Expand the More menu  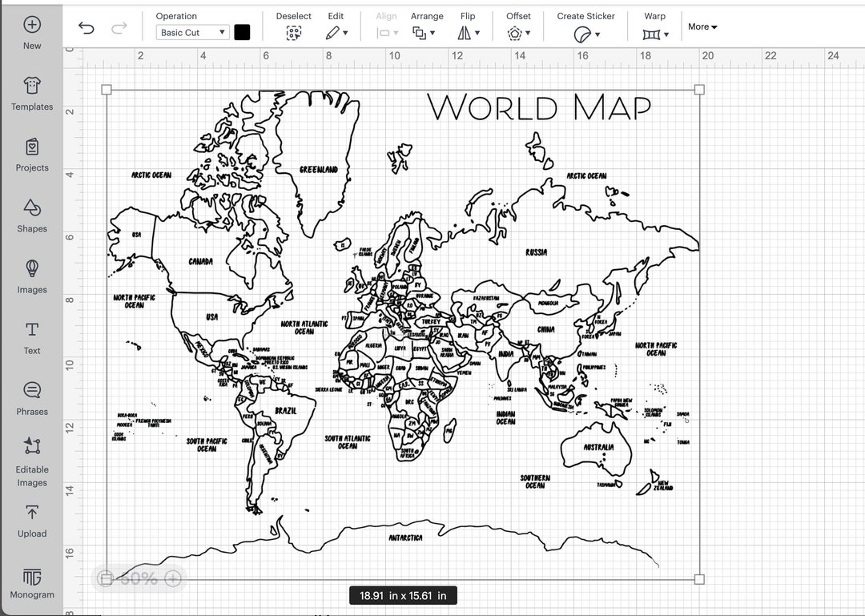pyautogui.click(x=702, y=26)
